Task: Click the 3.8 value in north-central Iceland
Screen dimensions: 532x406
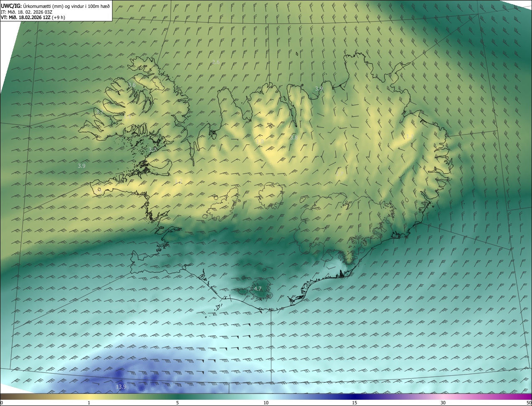Action: pos(294,137)
